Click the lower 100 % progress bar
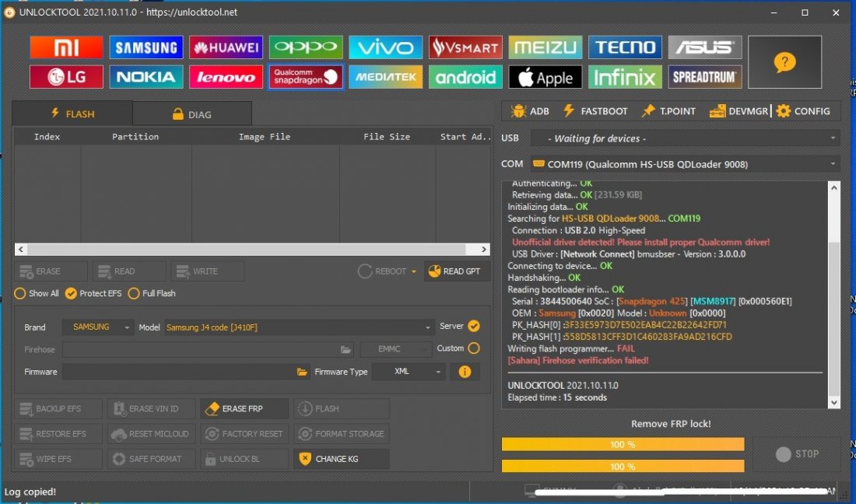 (x=623, y=467)
